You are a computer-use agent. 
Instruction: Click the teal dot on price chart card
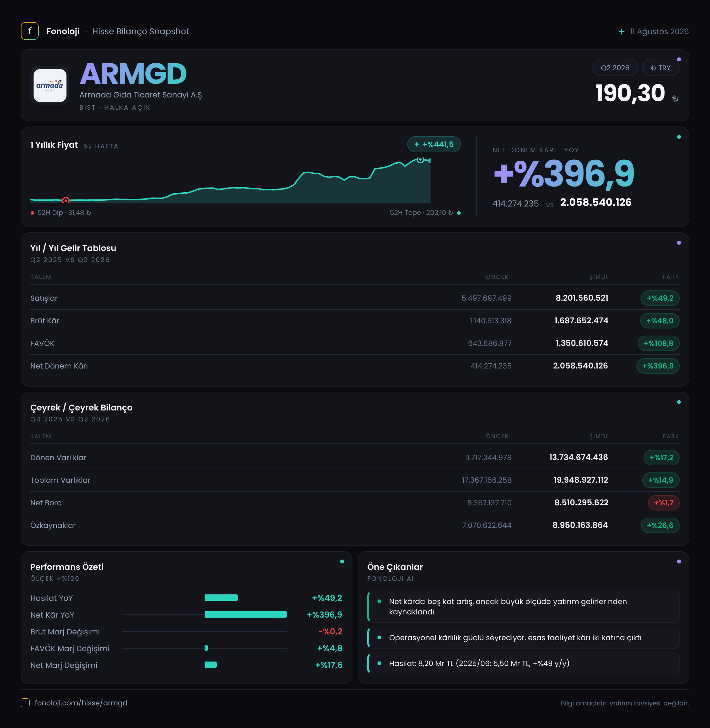click(x=679, y=137)
